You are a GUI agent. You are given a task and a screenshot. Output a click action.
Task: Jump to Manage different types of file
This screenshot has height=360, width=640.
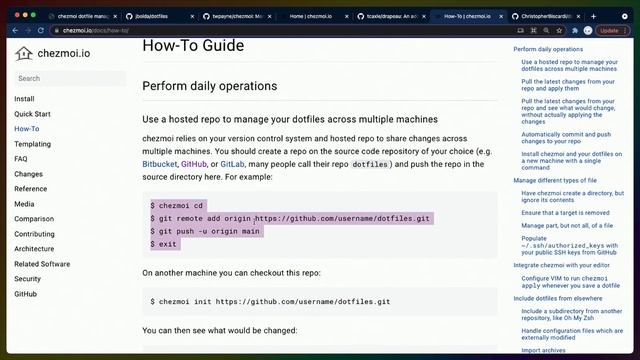(555, 180)
